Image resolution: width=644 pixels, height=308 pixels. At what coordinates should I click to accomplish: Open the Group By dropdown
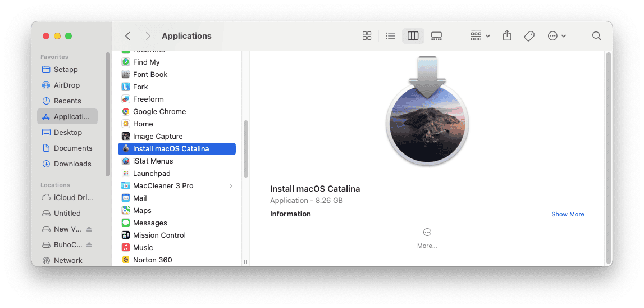click(x=480, y=36)
